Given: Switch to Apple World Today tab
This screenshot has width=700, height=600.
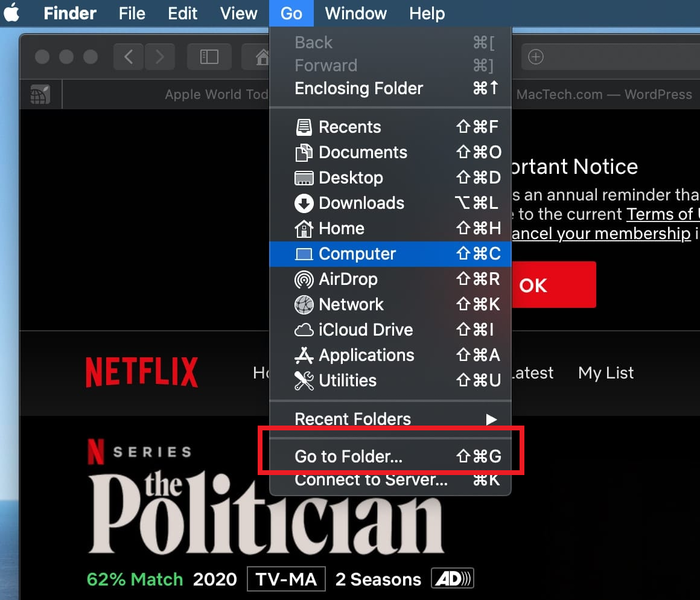Looking at the screenshot, I should 216,95.
